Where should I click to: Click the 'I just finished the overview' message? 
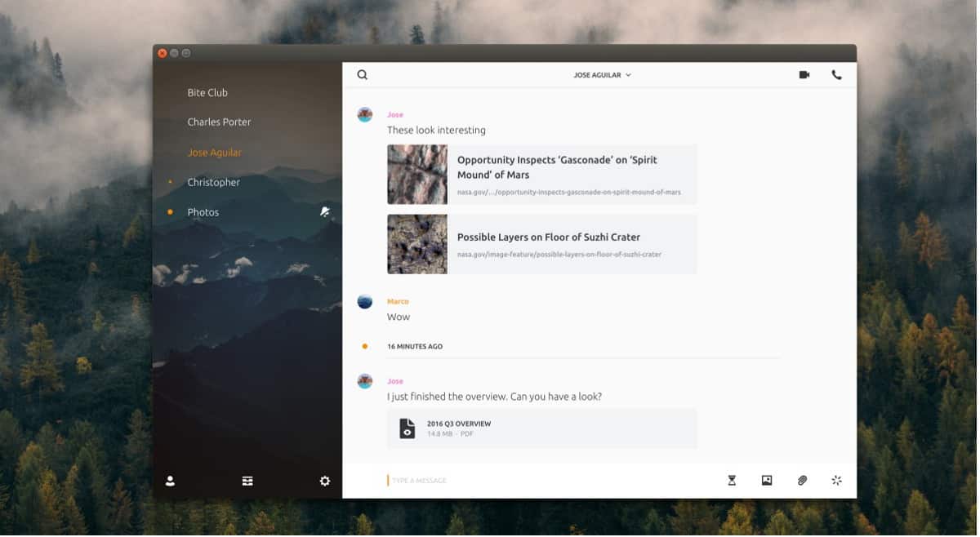[x=494, y=397]
